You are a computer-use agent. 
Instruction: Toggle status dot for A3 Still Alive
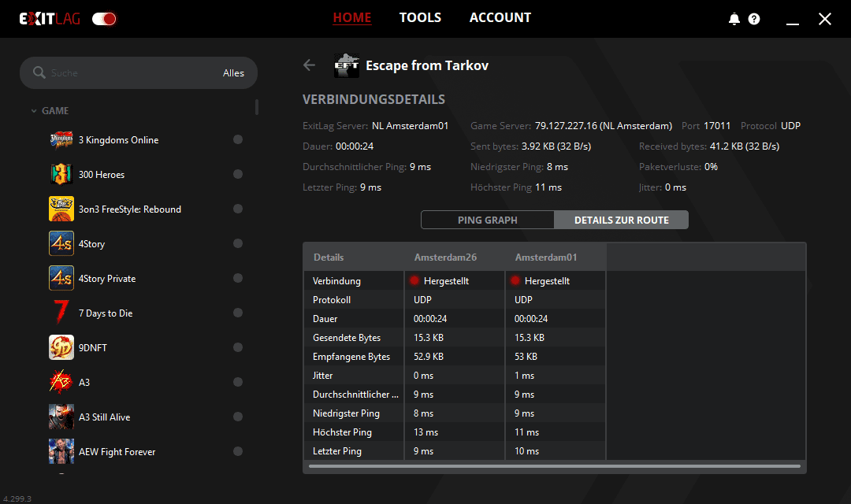238,417
